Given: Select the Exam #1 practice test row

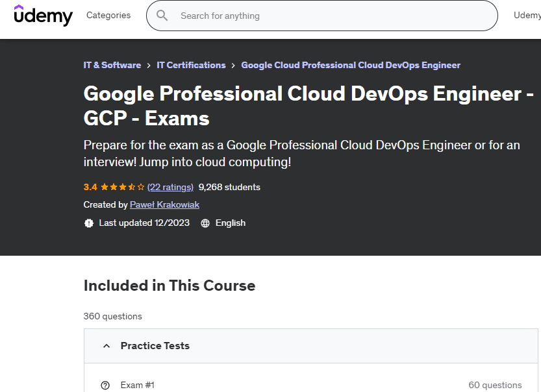Looking at the screenshot, I should [312, 385].
